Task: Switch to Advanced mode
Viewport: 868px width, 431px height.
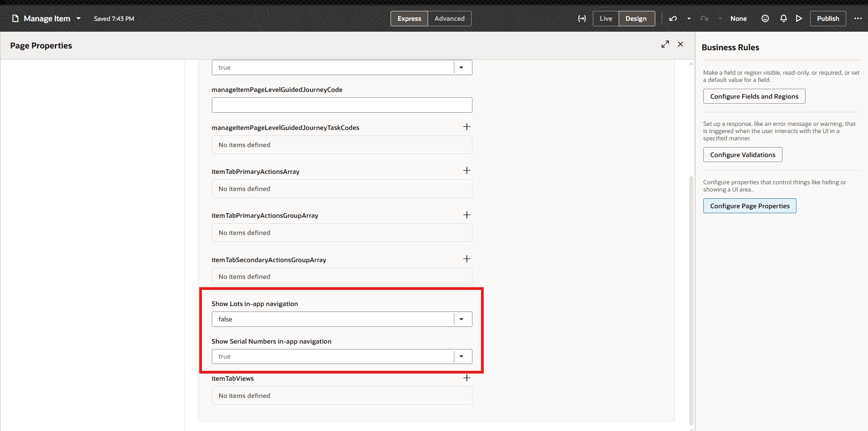Action: tap(449, 19)
